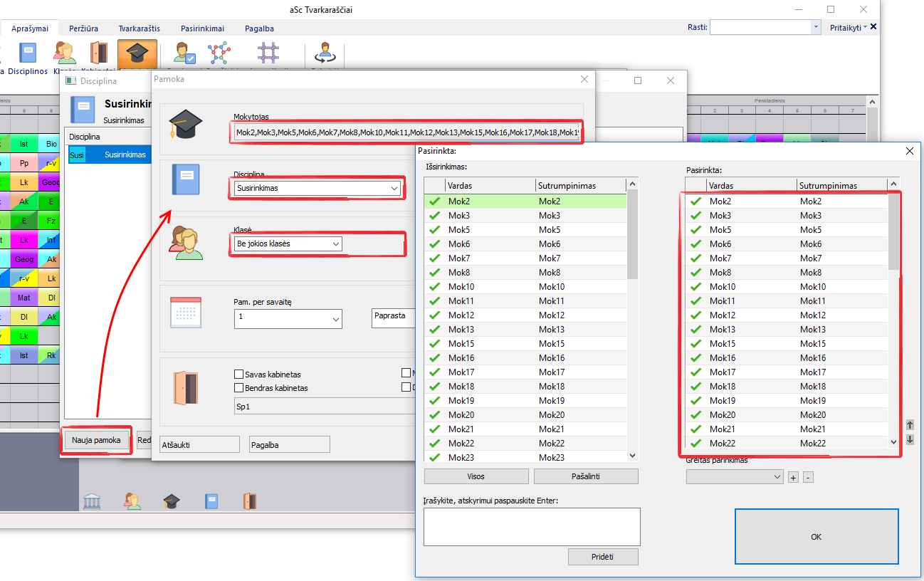924x581 pixels.
Task: Sort Pasirinkta list by Sutrumpinimas column header
Action: pyautogui.click(x=841, y=186)
